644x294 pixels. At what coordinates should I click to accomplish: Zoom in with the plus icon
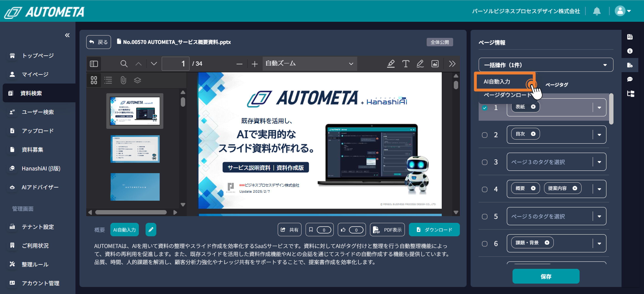pyautogui.click(x=255, y=64)
